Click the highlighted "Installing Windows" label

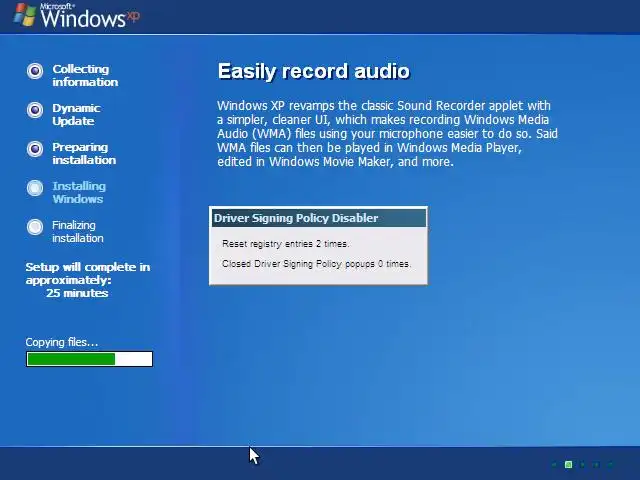pos(79,192)
